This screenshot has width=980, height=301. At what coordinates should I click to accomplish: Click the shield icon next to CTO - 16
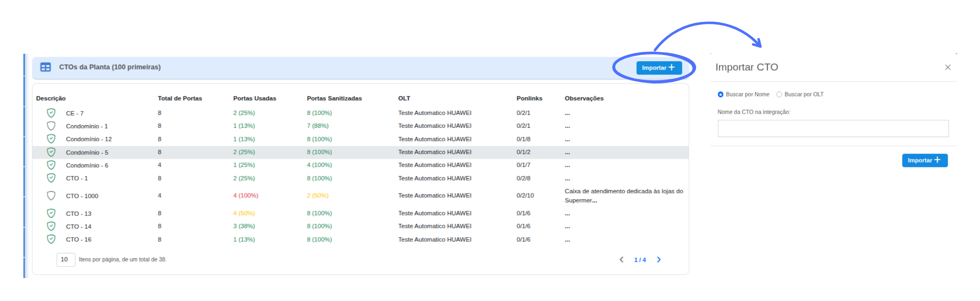click(51, 239)
